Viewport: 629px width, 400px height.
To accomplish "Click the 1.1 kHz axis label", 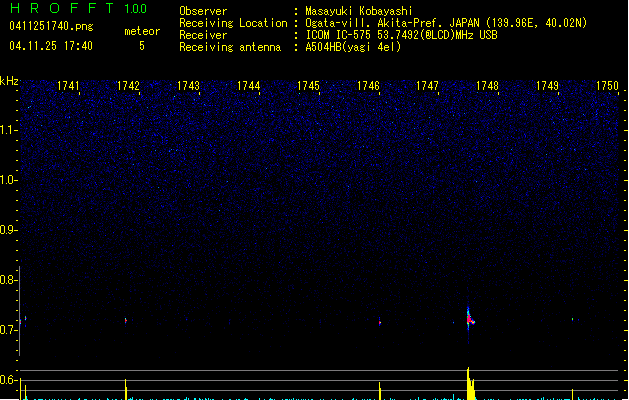I will (8, 130).
